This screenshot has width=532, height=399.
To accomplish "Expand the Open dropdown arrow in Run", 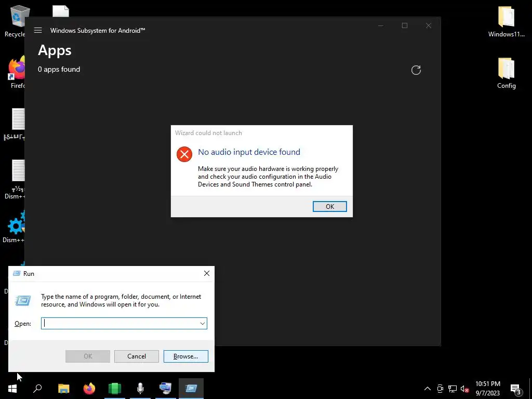I will tap(202, 323).
